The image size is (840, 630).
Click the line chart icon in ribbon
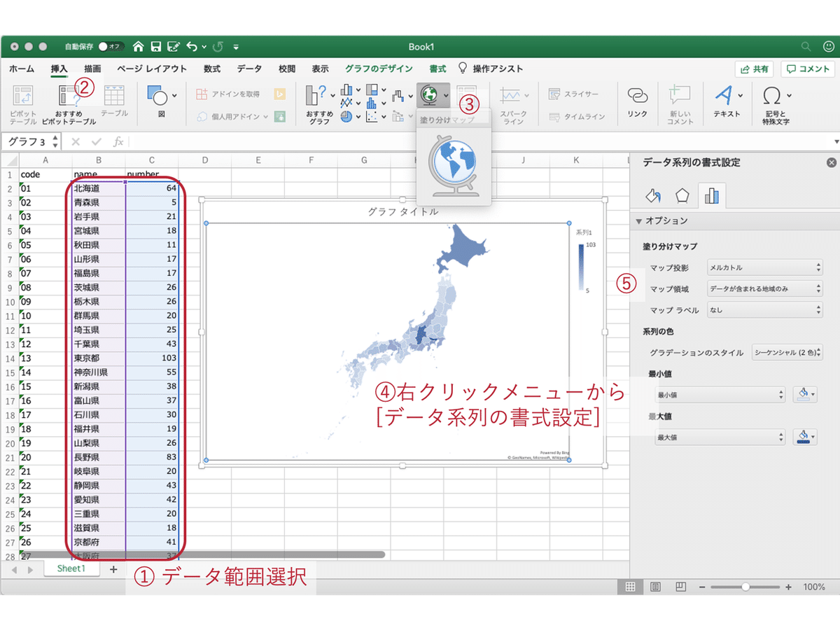346,103
